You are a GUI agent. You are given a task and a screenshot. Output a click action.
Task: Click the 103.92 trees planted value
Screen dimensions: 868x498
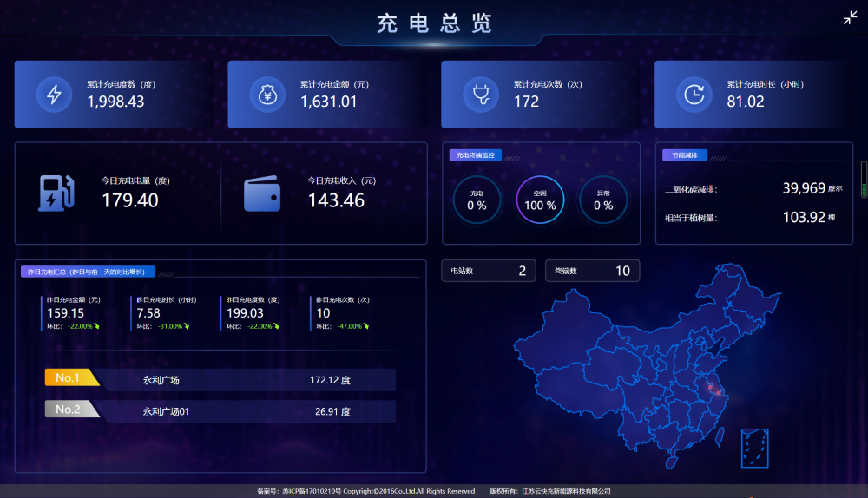(805, 217)
